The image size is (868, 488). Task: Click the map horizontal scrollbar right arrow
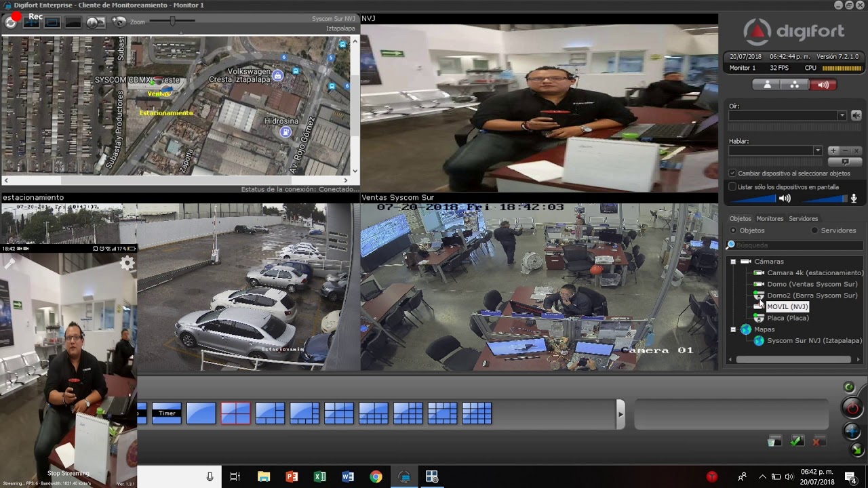pyautogui.click(x=346, y=180)
